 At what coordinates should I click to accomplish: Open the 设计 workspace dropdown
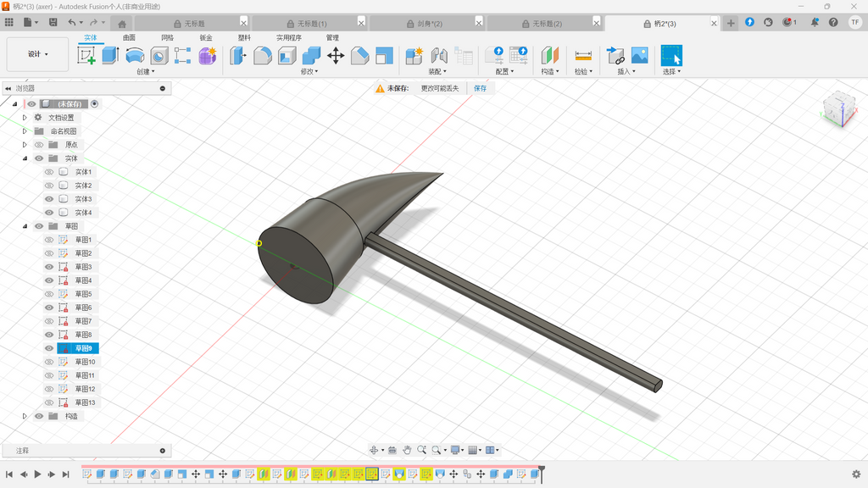point(37,54)
